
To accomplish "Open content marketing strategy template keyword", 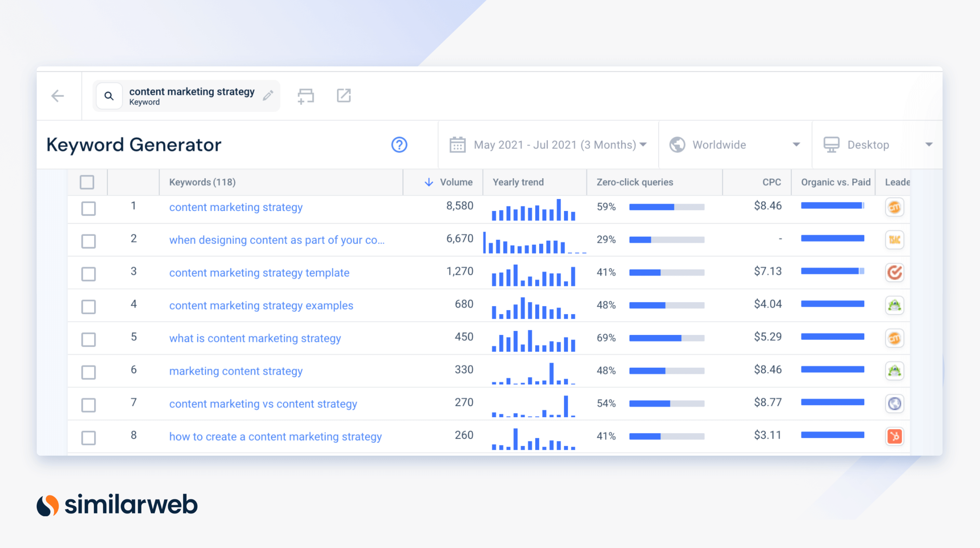I will tap(259, 273).
